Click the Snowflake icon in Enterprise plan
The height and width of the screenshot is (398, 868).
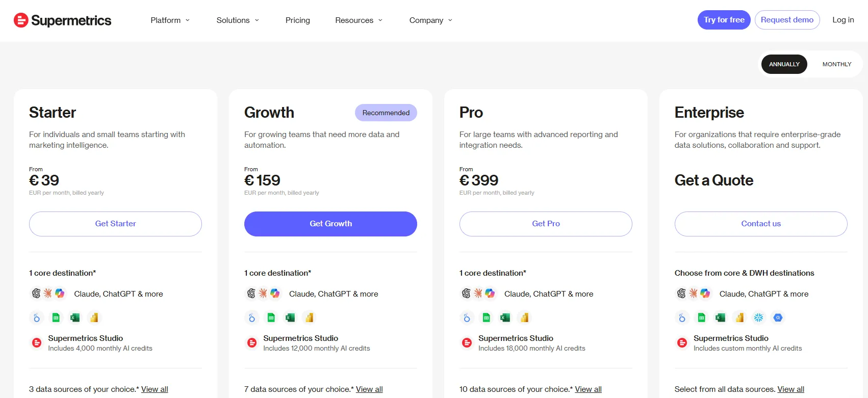(759, 318)
